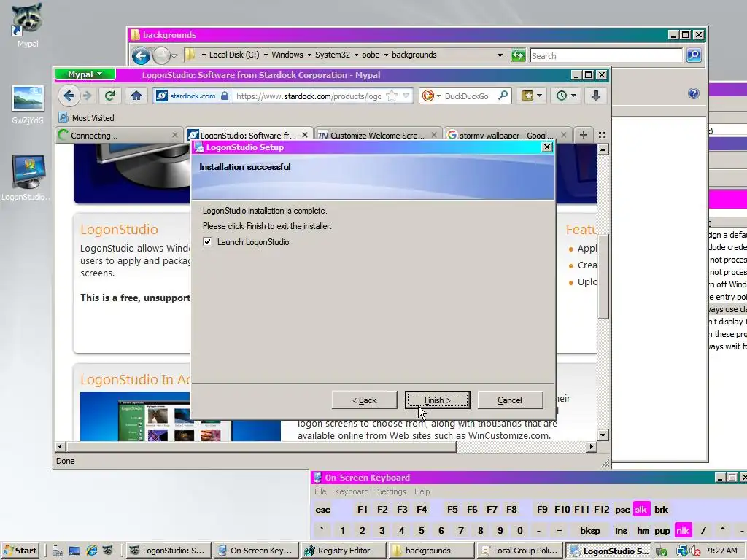Bookmark this page with the star icon
Image resolution: width=747 pixels, height=560 pixels.
point(392,96)
